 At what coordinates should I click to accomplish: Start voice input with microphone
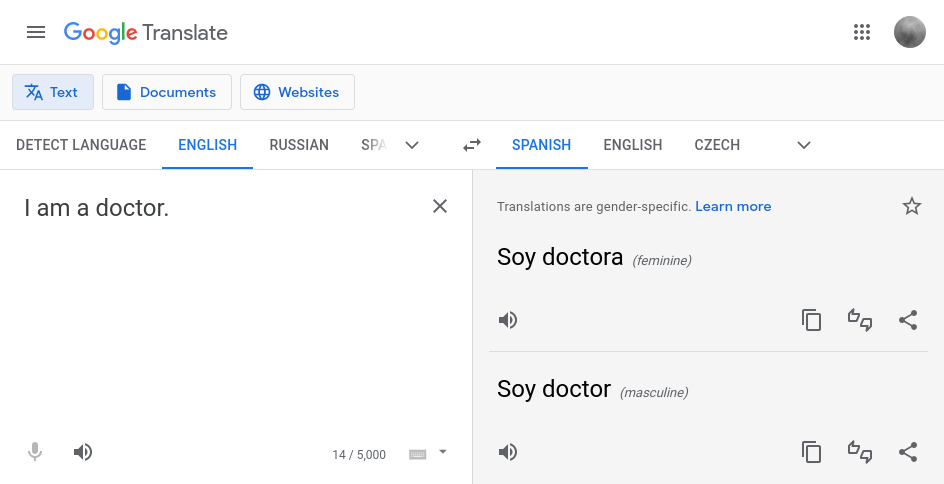(x=35, y=452)
